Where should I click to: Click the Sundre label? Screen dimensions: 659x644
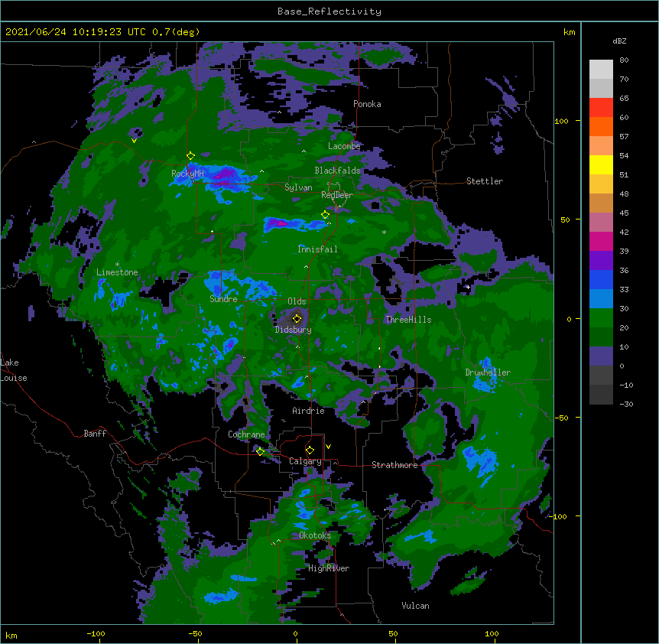(223, 299)
